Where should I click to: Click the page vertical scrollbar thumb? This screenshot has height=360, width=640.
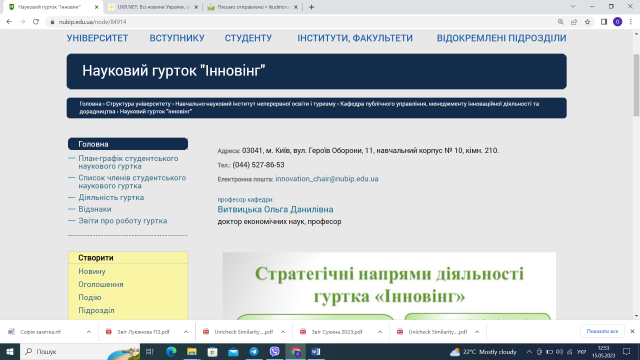pos(636,84)
